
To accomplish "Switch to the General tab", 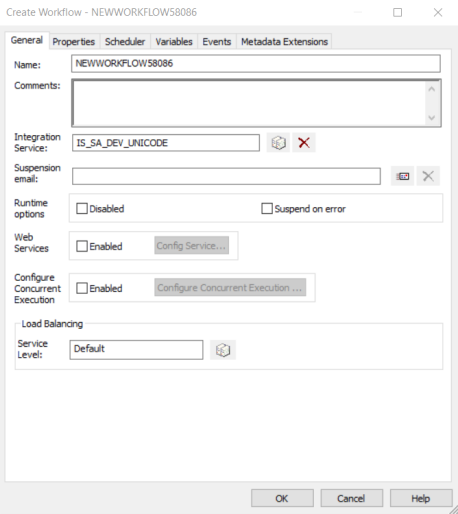I will [x=27, y=40].
